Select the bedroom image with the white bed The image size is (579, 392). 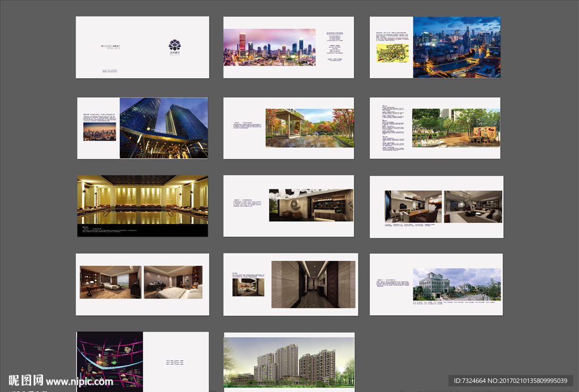click(173, 282)
